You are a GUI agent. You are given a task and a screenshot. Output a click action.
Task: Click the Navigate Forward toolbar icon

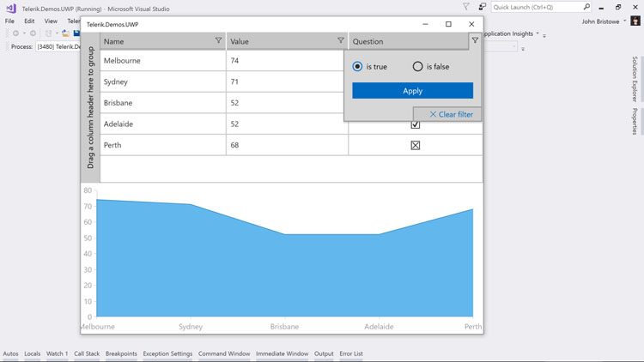click(33, 33)
